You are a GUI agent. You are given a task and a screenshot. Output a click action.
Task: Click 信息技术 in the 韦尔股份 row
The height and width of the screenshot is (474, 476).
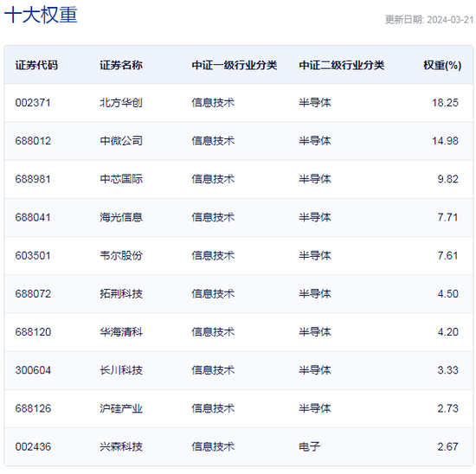coord(213,255)
